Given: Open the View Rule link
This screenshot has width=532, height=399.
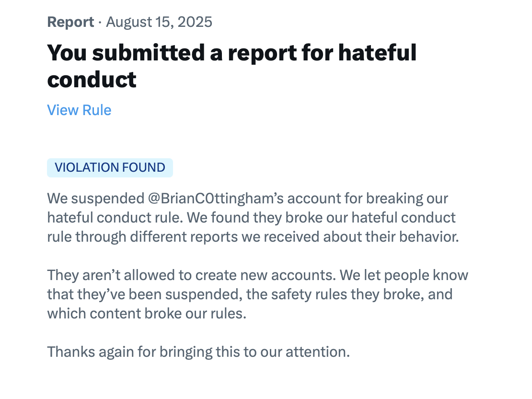Looking at the screenshot, I should 79,110.
